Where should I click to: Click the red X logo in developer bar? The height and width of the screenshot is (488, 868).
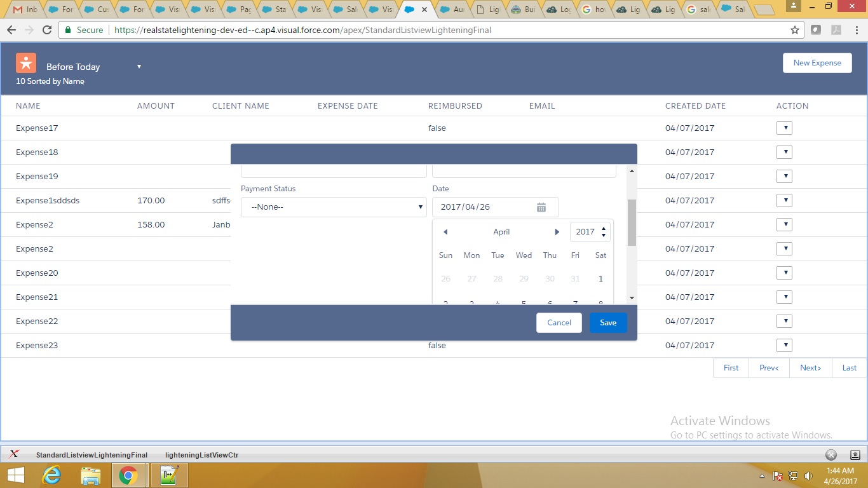tap(13, 454)
